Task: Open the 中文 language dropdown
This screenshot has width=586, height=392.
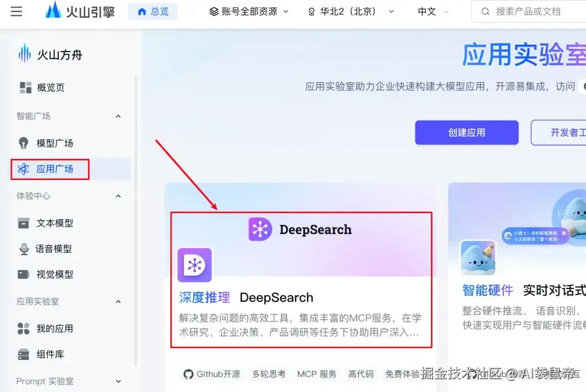Action: click(433, 11)
